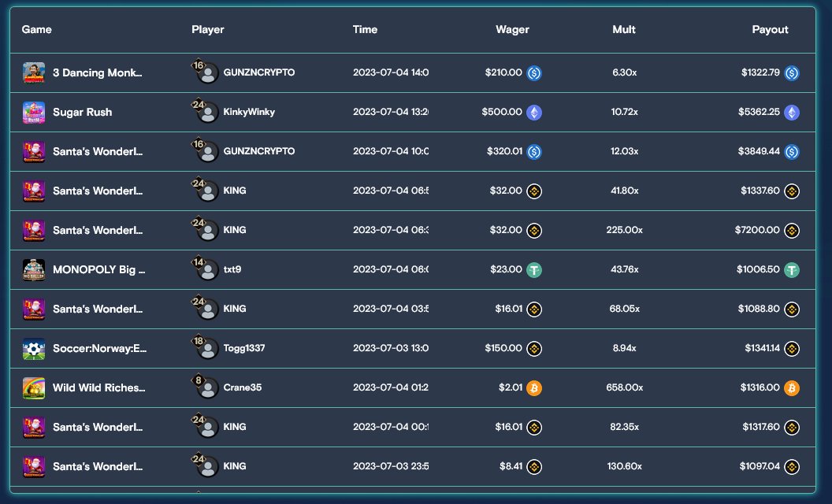Screen dimensions: 832x504
Task: Click the USDC coin beside the $210.00 wager
Action: click(534, 72)
